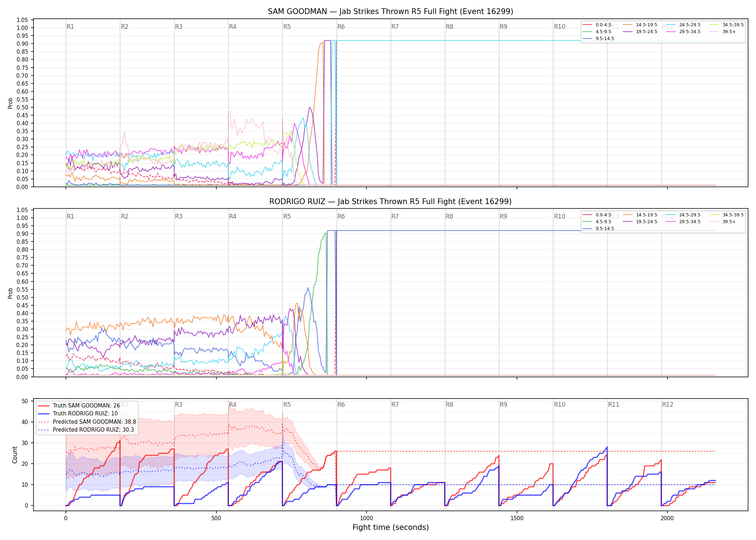Image resolution: width=756 pixels, height=540 pixels.
Task: Click the R8 round marker in bottom Count chart
Action: (x=450, y=405)
